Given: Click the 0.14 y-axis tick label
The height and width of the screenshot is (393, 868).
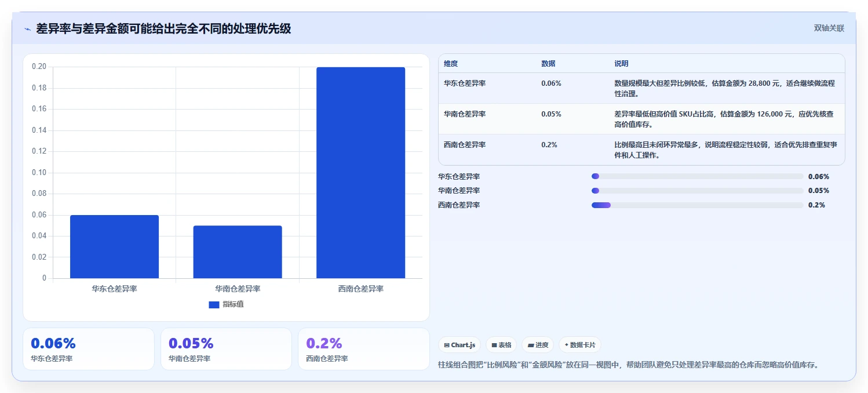Looking at the screenshot, I should (39, 130).
